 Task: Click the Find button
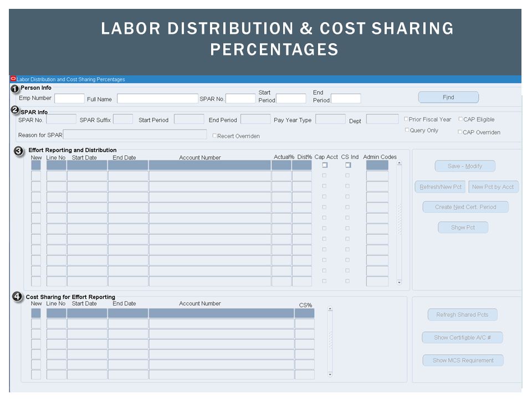[x=448, y=98]
